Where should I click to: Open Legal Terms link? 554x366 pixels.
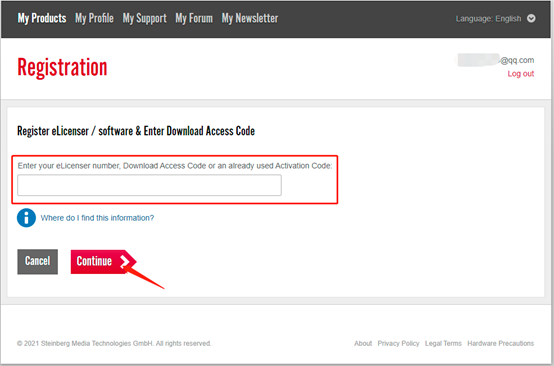click(x=443, y=343)
